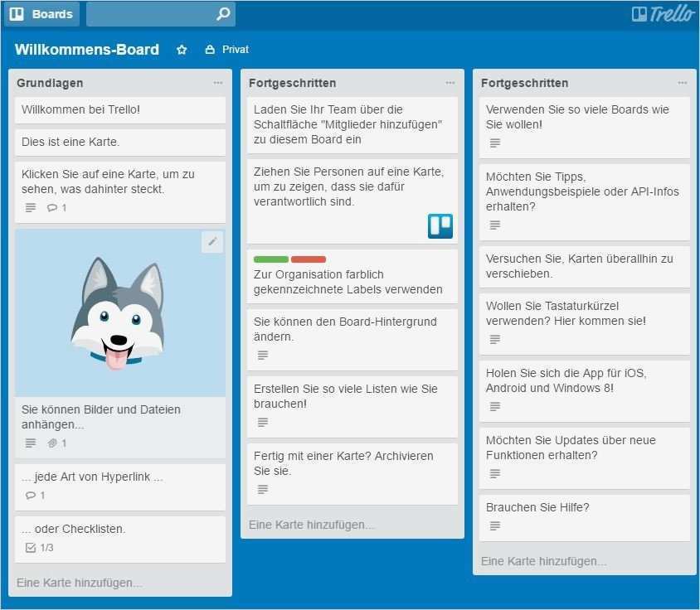700x610 pixels.
Task: Add a card to middle Fortgeschritten list
Action: pos(311,525)
